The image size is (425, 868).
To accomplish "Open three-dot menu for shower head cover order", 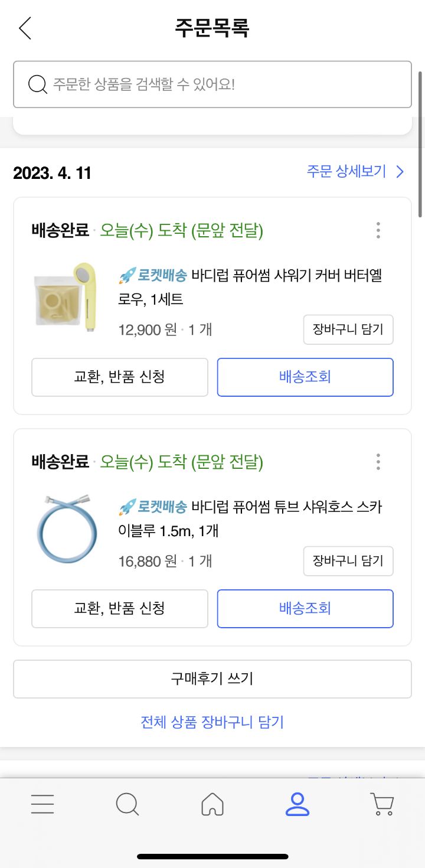I will 378,230.
